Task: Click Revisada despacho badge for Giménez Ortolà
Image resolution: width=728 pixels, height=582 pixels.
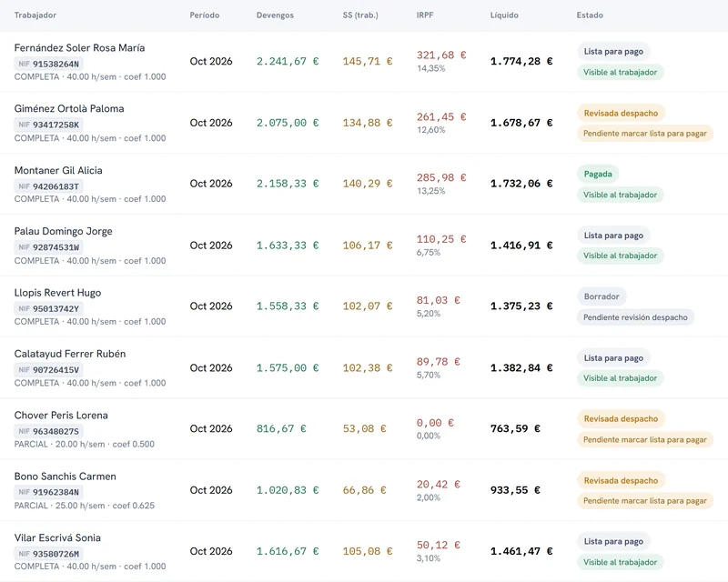Action: (x=621, y=114)
